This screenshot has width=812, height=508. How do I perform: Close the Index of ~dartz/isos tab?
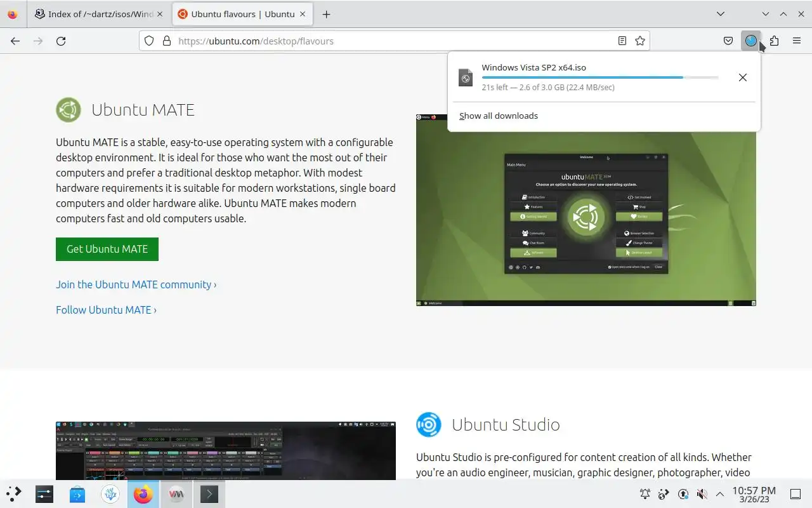tap(159, 14)
